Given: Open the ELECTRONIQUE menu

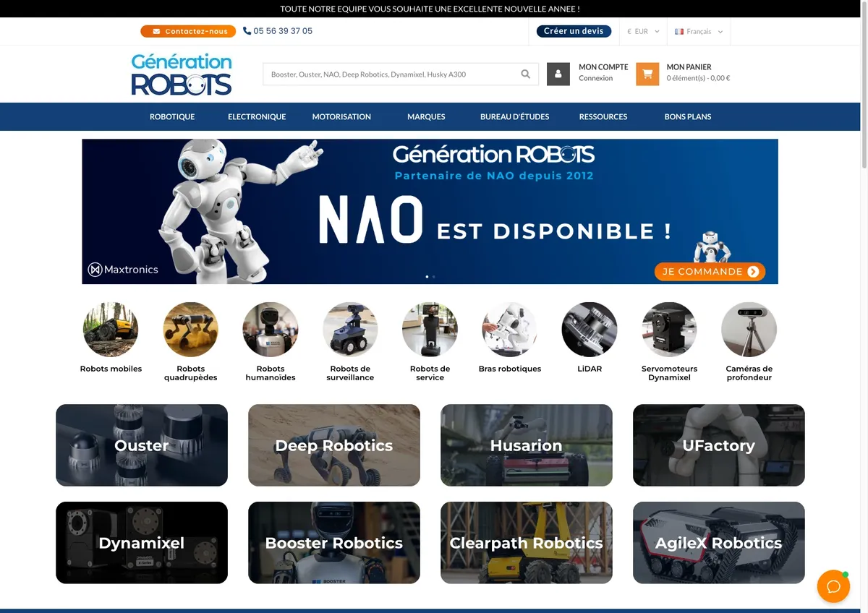Looking at the screenshot, I should tap(257, 116).
